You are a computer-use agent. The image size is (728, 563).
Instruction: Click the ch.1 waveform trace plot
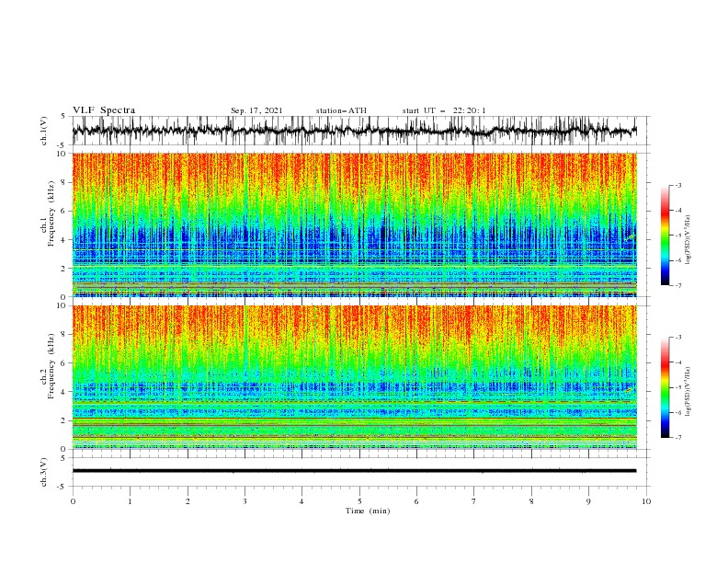(x=355, y=131)
